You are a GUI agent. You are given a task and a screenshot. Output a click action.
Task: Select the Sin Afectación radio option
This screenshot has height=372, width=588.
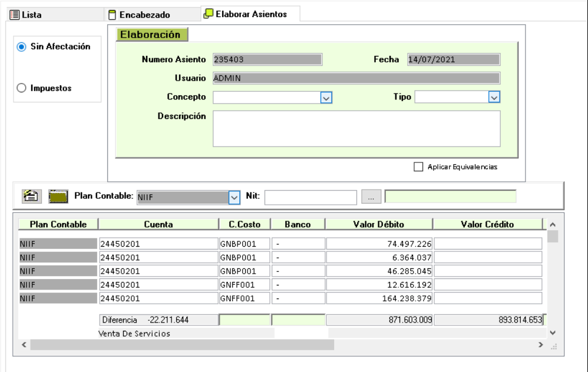coord(22,46)
